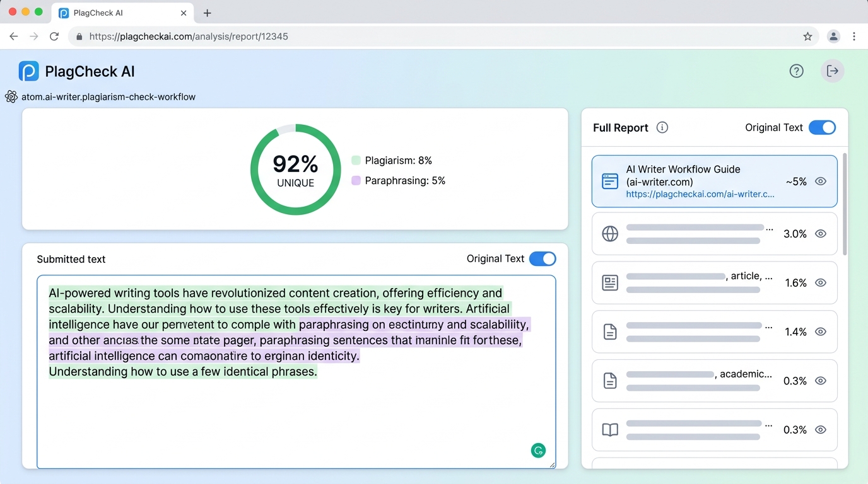Screen dimensions: 868x484
Task: Click the info icon beside Full Report
Action: (662, 127)
